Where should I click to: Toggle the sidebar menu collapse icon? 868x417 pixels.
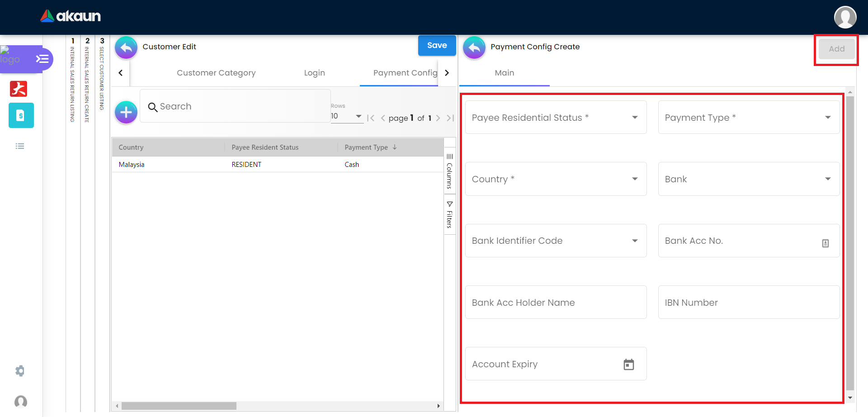coord(42,59)
